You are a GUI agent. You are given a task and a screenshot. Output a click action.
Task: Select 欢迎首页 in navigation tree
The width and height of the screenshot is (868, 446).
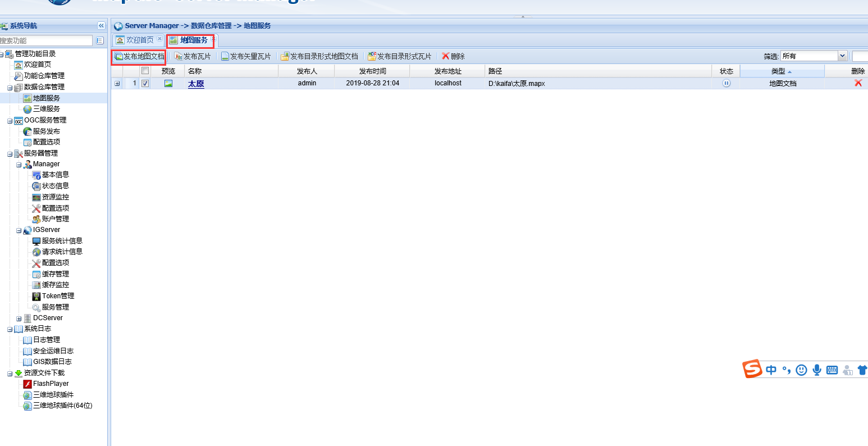(x=37, y=65)
